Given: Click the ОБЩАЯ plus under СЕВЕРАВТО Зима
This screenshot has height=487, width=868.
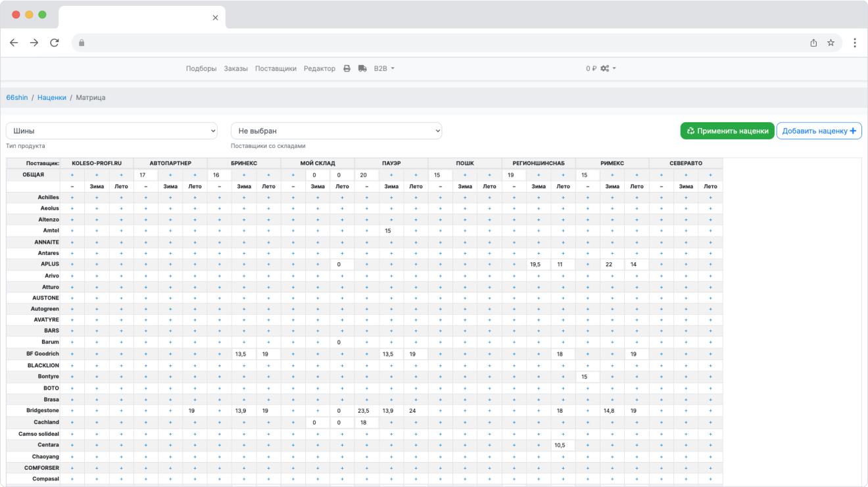Looking at the screenshot, I should tap(686, 175).
